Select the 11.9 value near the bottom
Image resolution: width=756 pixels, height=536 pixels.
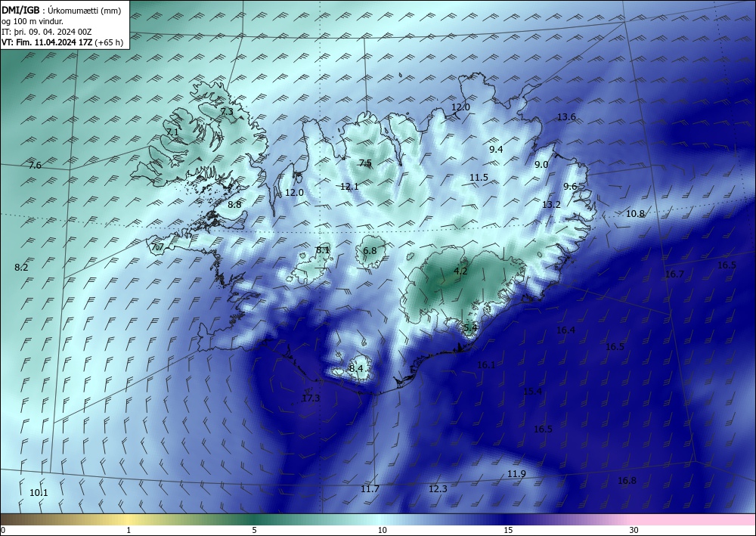click(x=516, y=474)
